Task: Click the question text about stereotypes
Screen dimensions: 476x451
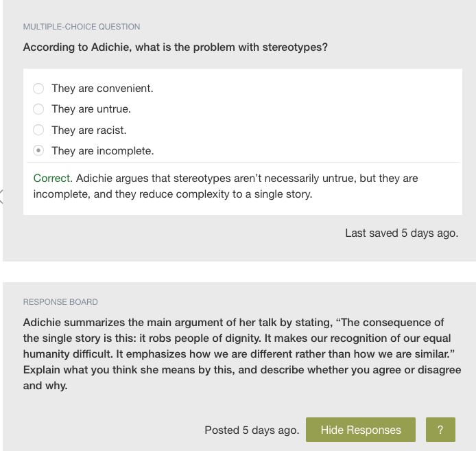Action: 176,47
